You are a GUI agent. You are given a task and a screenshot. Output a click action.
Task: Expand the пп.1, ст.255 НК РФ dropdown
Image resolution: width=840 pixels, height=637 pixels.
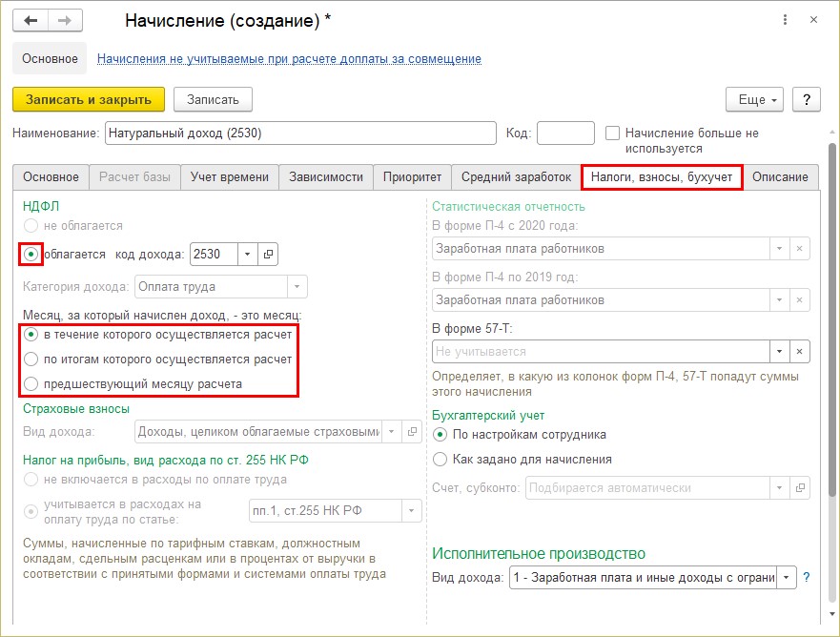click(x=412, y=510)
